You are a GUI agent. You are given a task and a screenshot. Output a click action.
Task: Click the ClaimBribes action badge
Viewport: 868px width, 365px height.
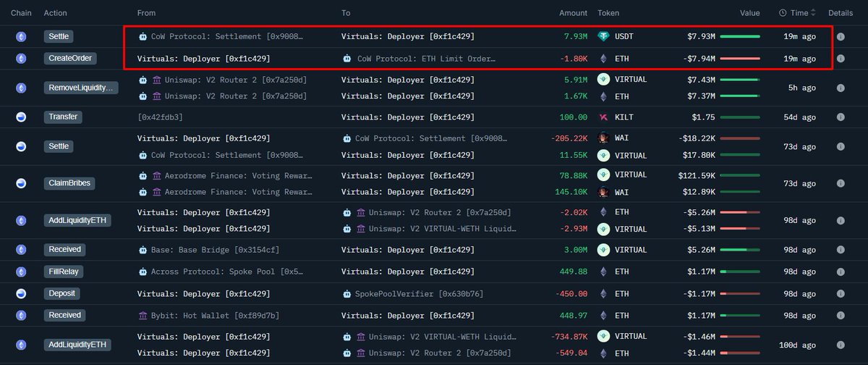point(68,183)
